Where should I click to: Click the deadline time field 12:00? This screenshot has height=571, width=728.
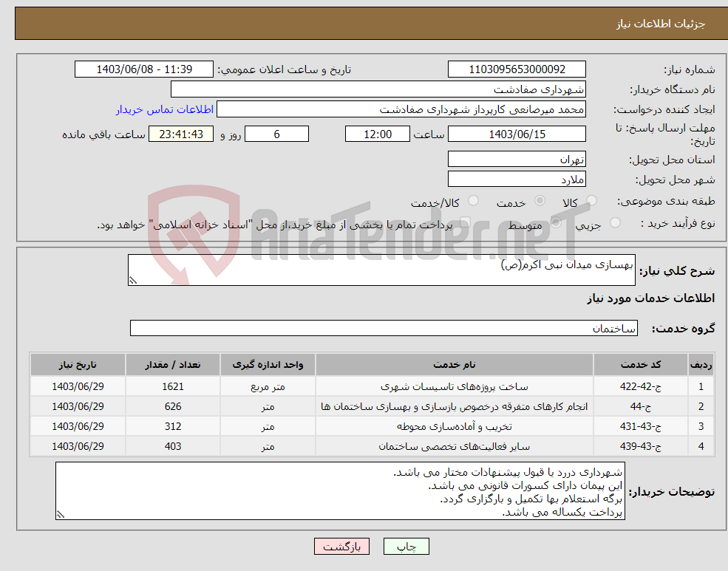click(x=378, y=134)
